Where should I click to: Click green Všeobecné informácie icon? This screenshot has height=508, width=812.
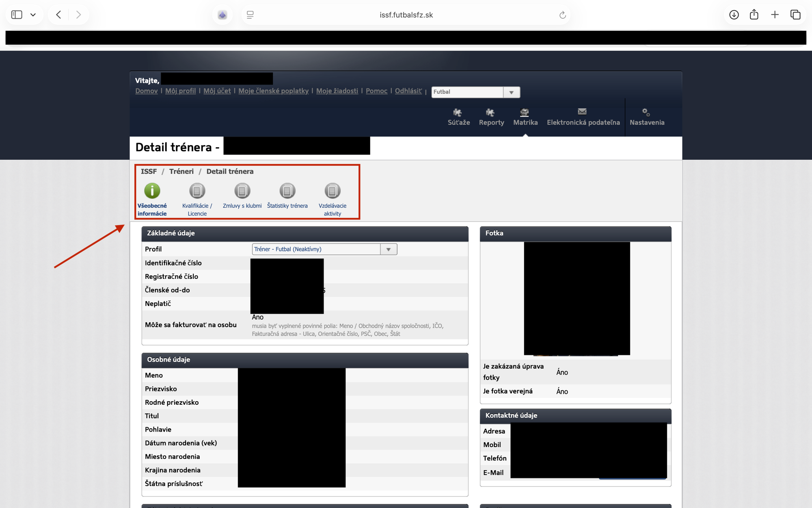coord(152,191)
